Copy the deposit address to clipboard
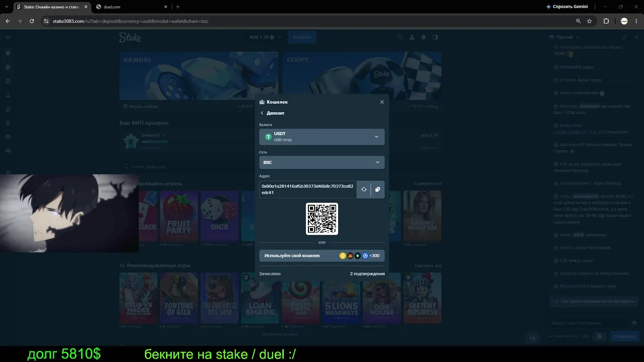This screenshot has height=362, width=644. tap(378, 190)
